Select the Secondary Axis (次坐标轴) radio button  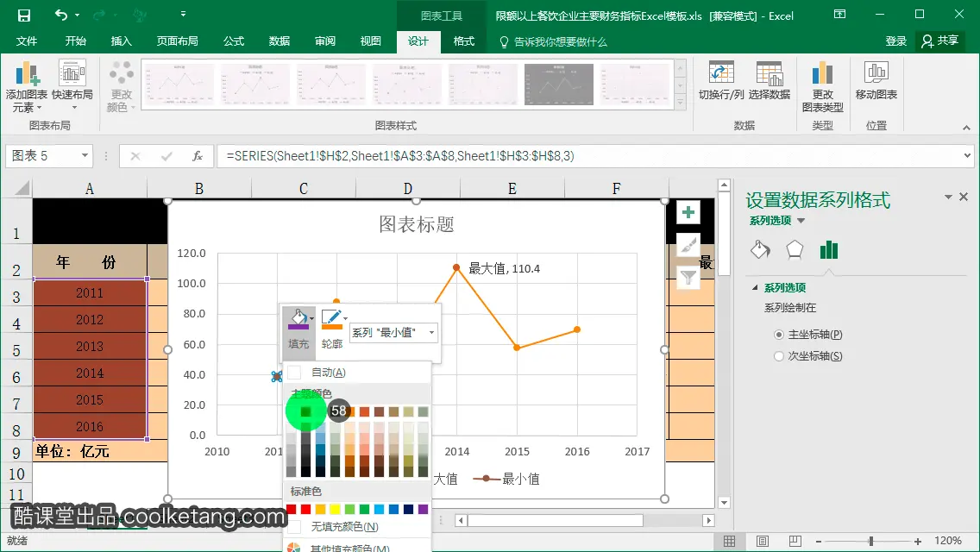[779, 355]
